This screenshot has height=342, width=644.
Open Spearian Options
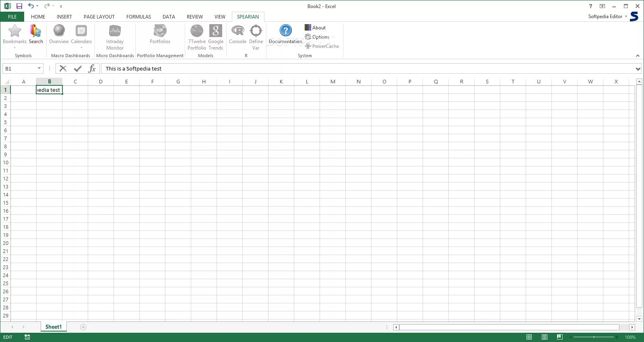(x=317, y=37)
